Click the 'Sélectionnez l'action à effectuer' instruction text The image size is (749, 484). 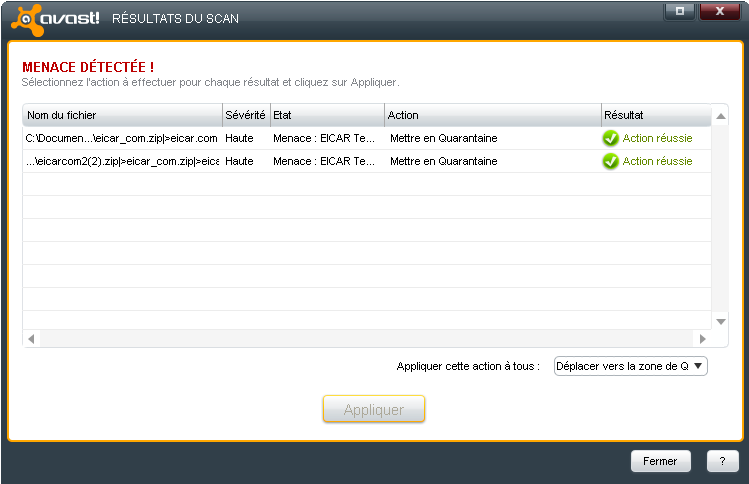[210, 82]
